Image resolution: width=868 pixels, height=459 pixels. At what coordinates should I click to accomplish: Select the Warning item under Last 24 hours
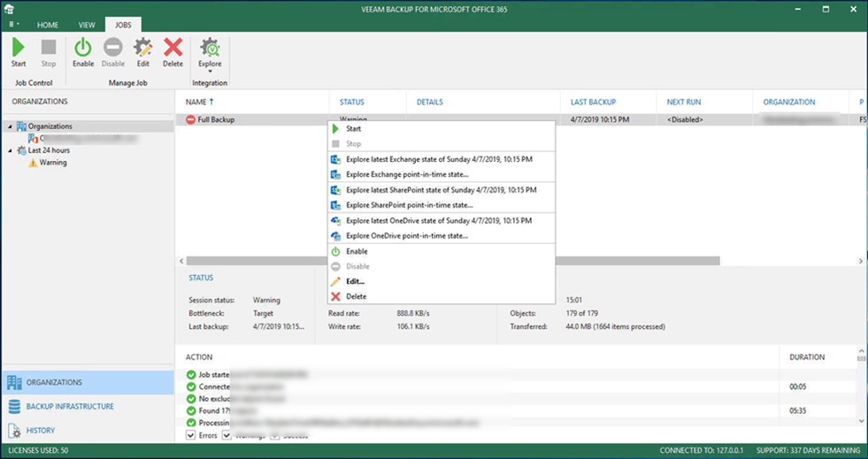[x=52, y=163]
